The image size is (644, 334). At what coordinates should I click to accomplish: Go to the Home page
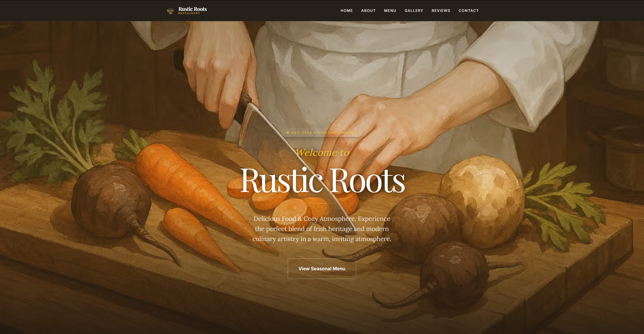[x=346, y=11]
